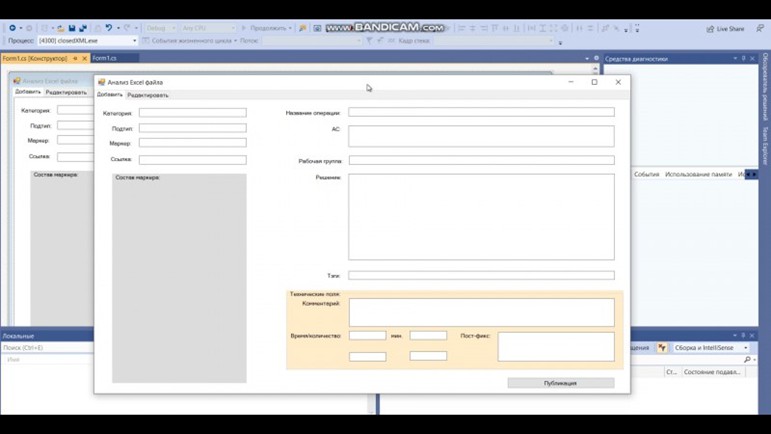This screenshot has height=434, width=771.
Task: Click the Тэги input field
Action: (481, 275)
